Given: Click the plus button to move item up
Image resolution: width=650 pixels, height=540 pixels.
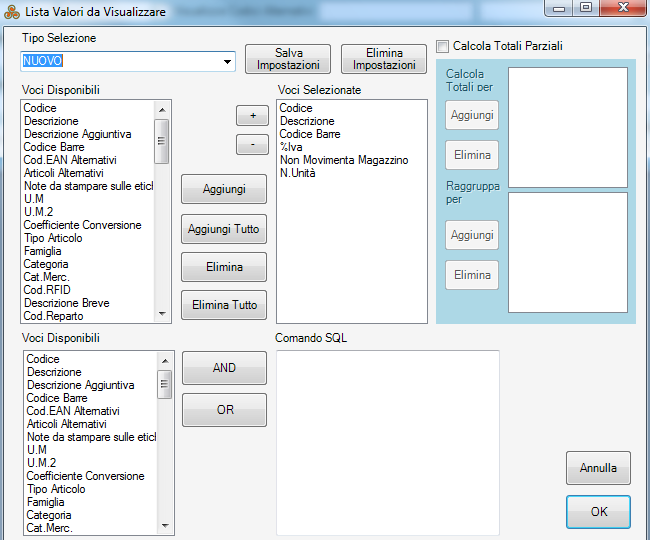Looking at the screenshot, I should point(252,116).
